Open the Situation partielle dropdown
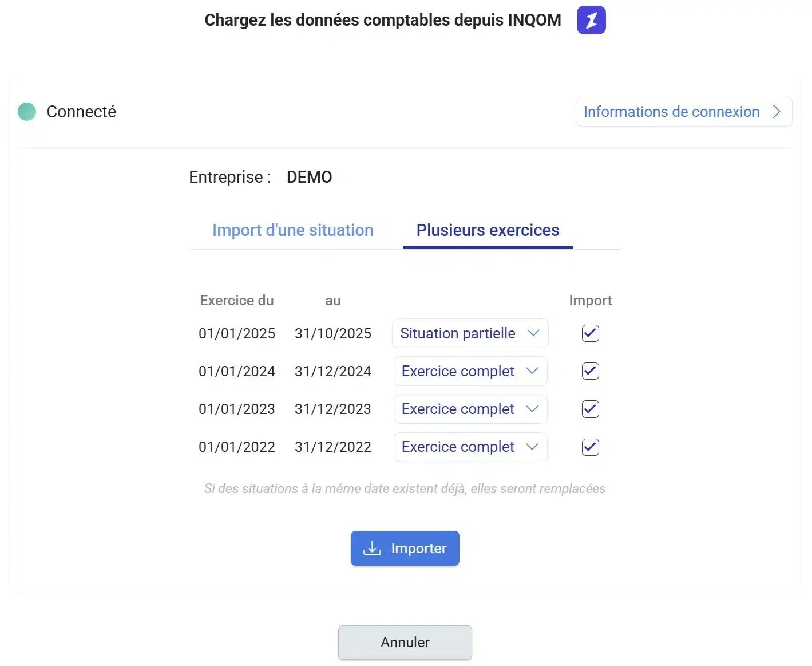 470,333
